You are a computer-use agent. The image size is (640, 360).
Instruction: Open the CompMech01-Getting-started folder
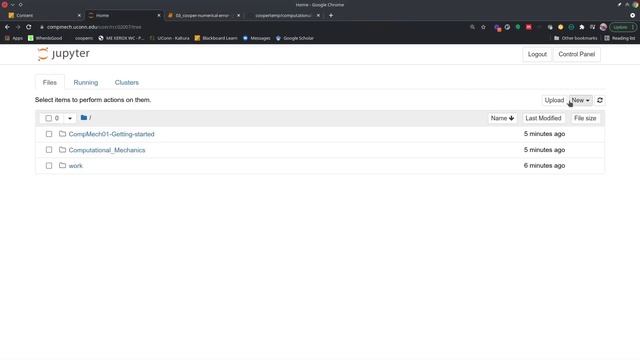tap(111, 134)
